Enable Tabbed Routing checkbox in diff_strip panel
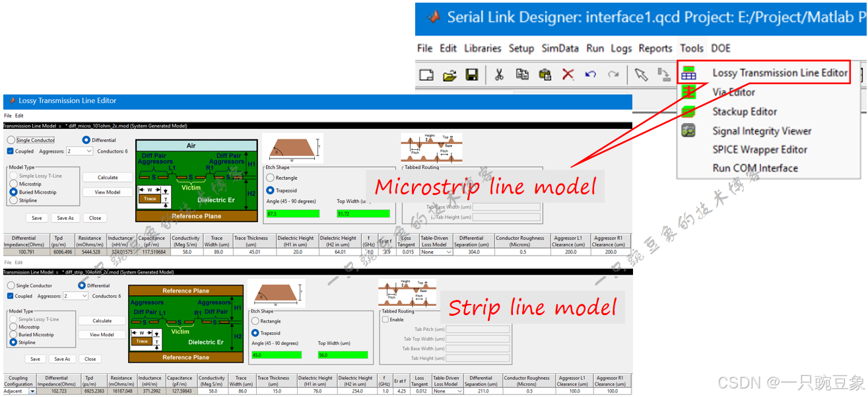868x397 pixels. click(x=385, y=319)
